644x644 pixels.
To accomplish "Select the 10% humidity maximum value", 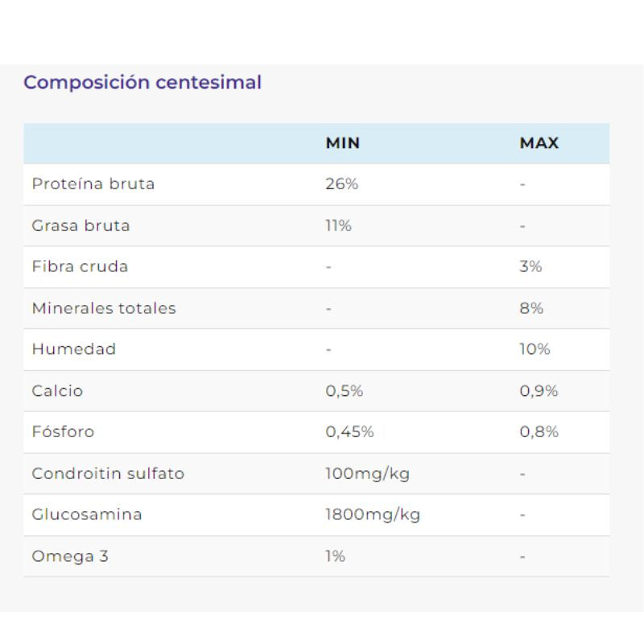I will click(x=535, y=349).
